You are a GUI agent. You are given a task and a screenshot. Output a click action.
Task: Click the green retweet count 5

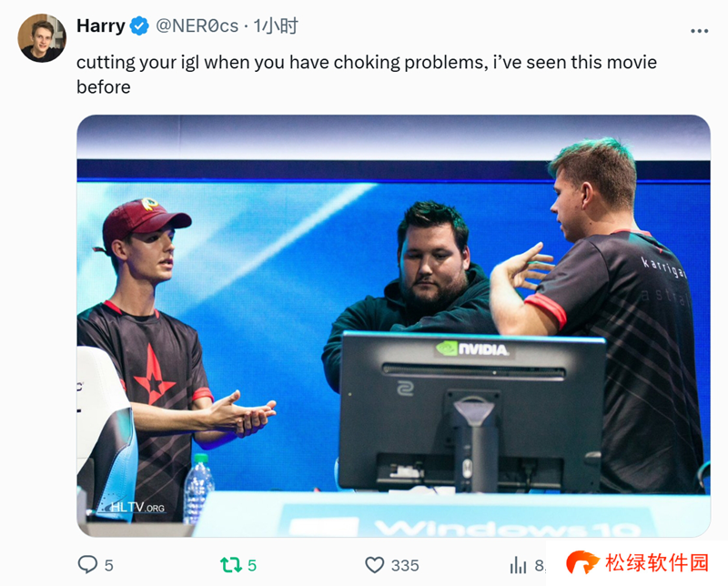pos(252,565)
